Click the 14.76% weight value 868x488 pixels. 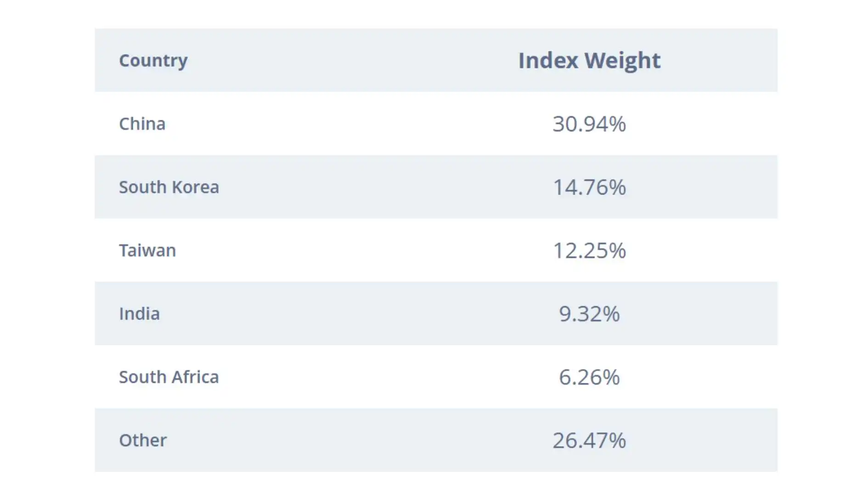(x=589, y=187)
